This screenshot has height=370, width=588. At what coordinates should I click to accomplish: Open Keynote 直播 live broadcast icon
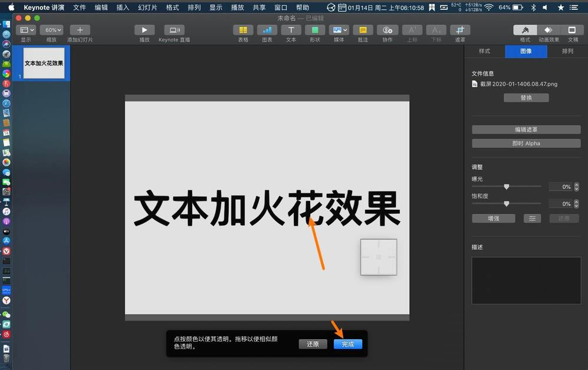pos(173,30)
